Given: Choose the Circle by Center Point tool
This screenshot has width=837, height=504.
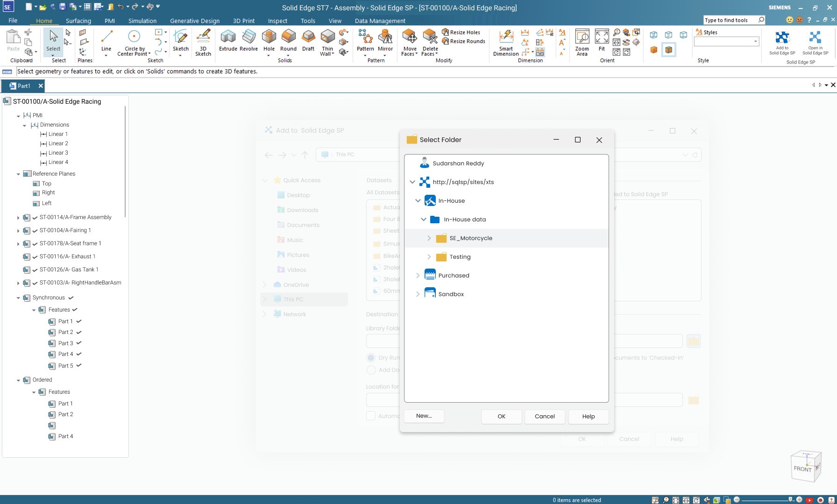Looking at the screenshot, I should pos(134,42).
